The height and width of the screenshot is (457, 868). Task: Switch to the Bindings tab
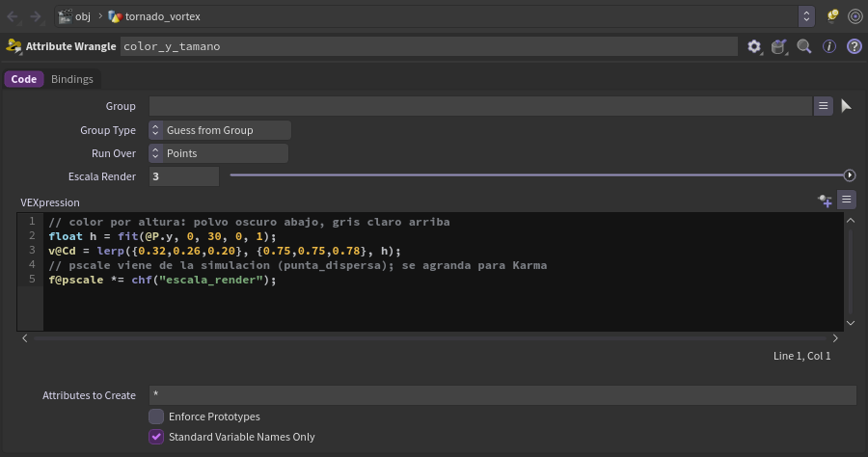tap(72, 79)
